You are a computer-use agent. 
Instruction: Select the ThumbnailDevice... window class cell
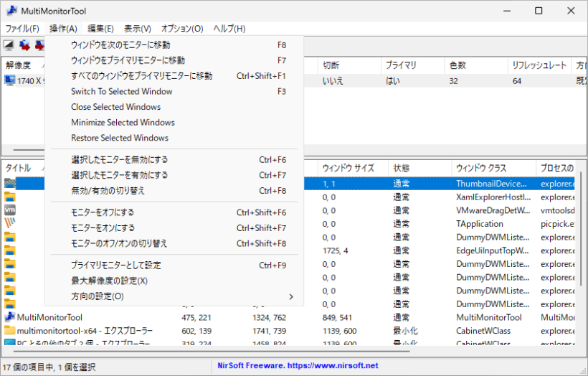pyautogui.click(x=491, y=184)
